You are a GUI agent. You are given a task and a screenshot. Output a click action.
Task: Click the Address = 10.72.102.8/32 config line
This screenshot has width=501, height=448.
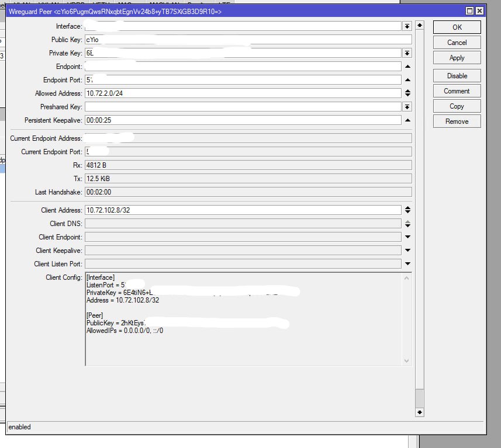coord(123,300)
